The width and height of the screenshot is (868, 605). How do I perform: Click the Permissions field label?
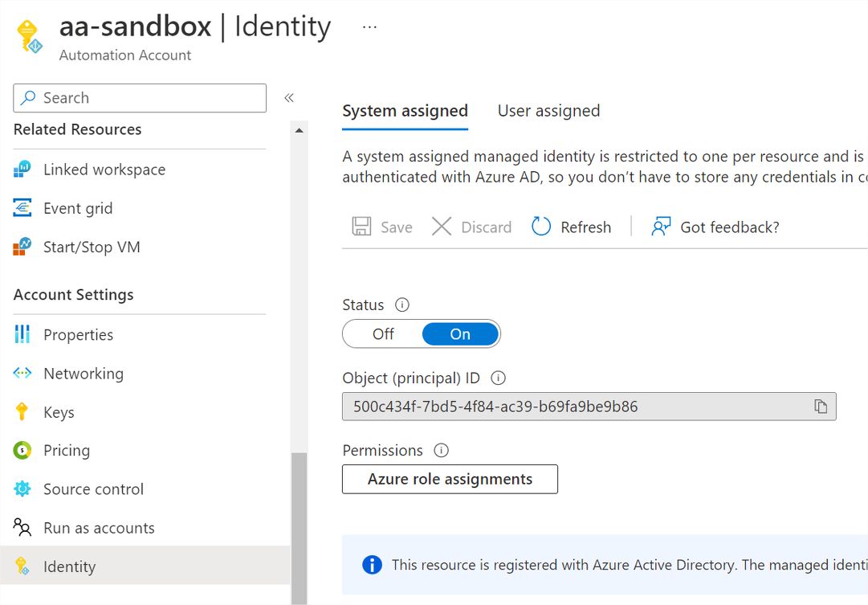click(x=382, y=451)
